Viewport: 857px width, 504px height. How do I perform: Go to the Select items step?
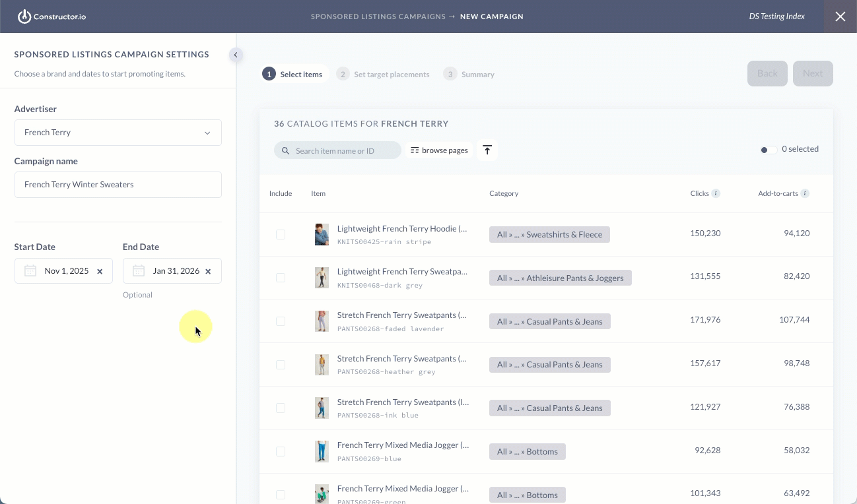[292, 74]
